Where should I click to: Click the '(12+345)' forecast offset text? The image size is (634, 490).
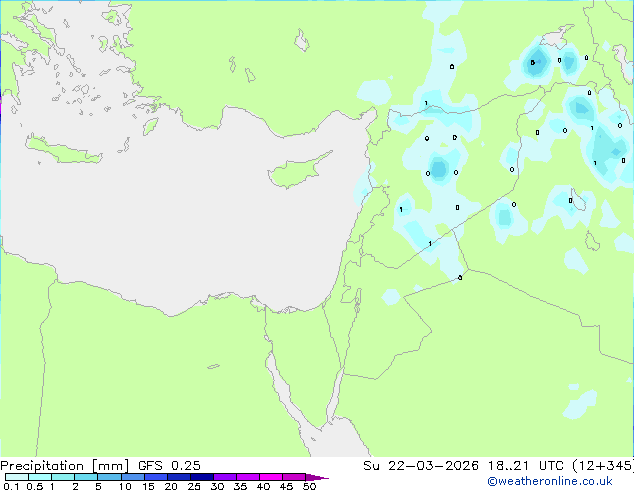pos(603,466)
